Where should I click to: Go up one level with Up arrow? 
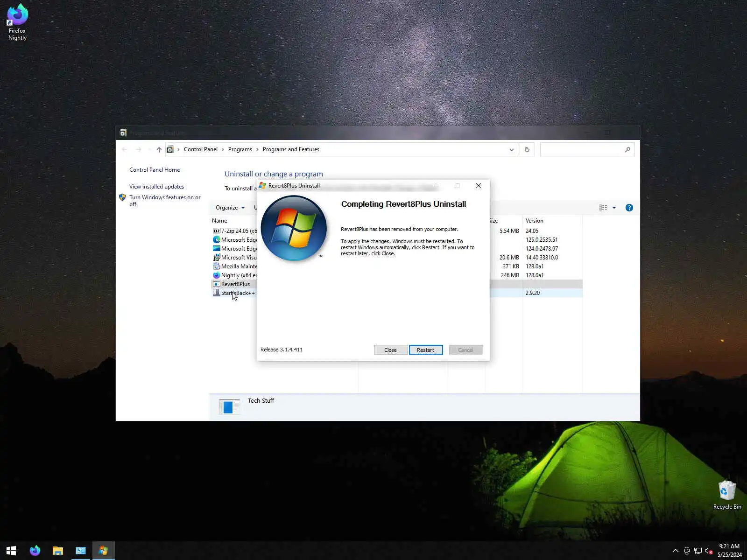pyautogui.click(x=159, y=149)
